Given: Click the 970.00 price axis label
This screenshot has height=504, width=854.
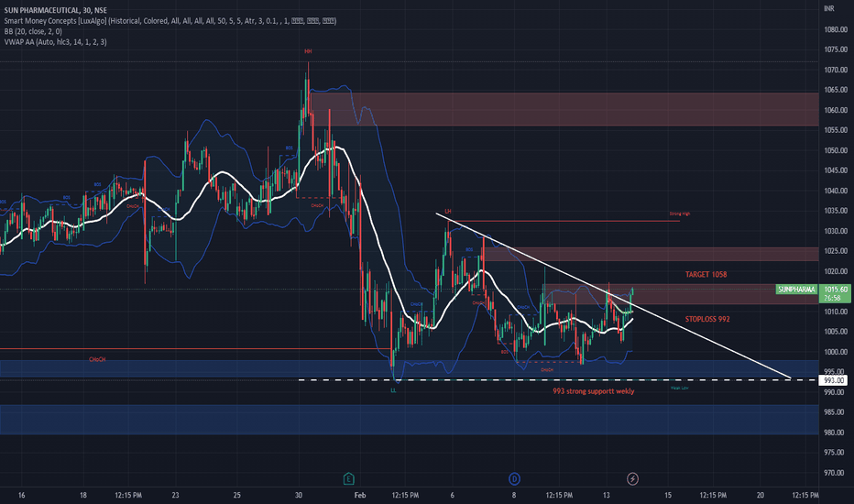Looking at the screenshot, I should point(836,473).
